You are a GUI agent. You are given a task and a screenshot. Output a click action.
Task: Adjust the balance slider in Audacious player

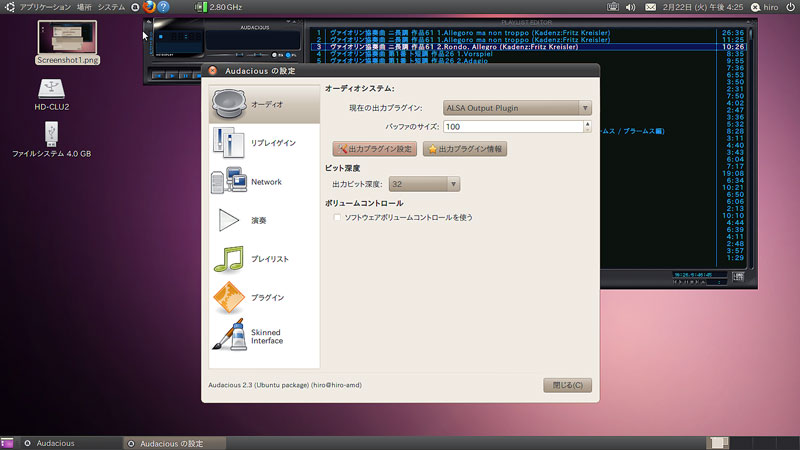coord(259,55)
